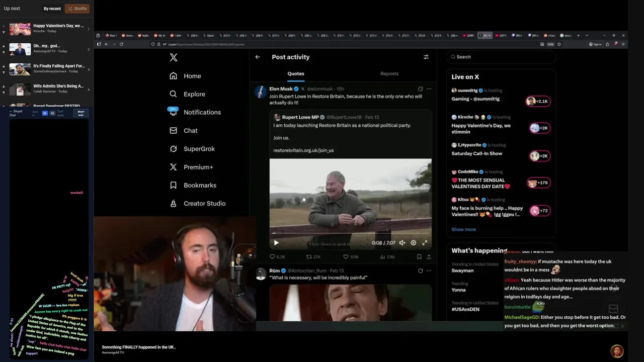Viewport: 644px width, 362px height.
Task: Join CodeMiko live +176 listeners
Action: point(538,183)
